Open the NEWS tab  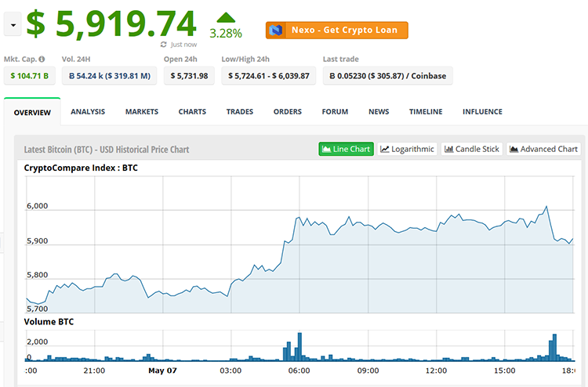pyautogui.click(x=379, y=112)
